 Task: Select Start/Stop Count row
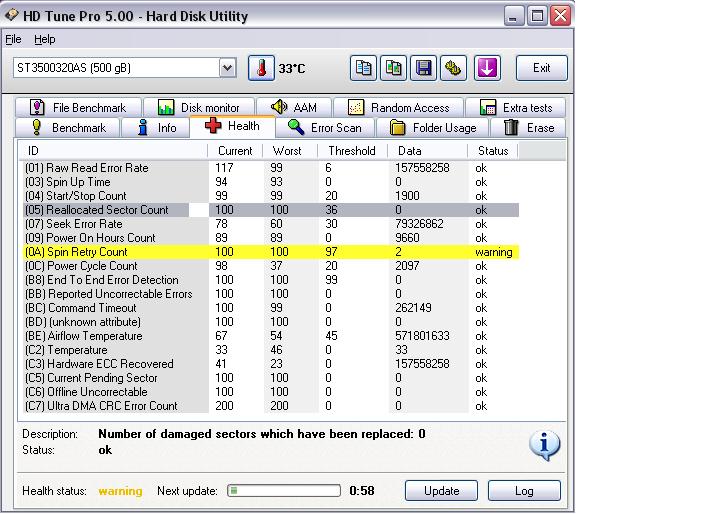[x=271, y=196]
